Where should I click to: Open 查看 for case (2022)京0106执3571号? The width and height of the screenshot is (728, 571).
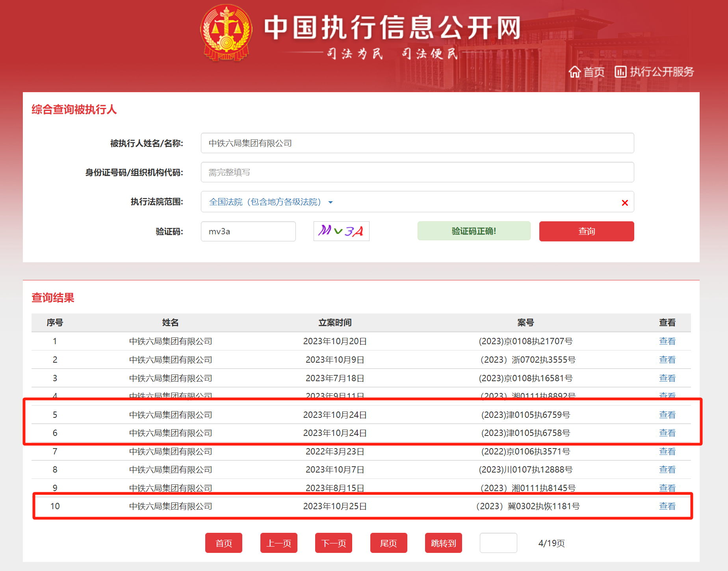coord(667,451)
